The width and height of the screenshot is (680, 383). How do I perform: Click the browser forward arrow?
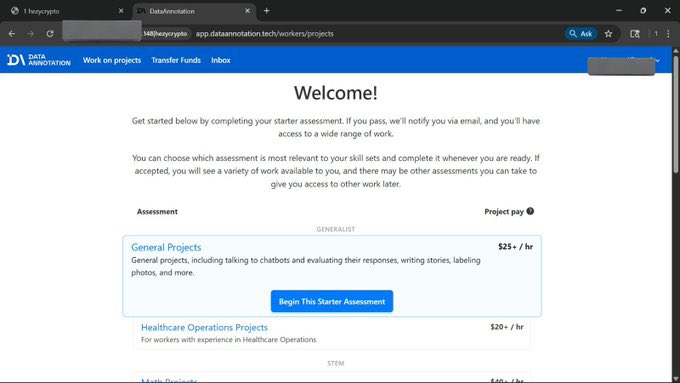[x=30, y=33]
